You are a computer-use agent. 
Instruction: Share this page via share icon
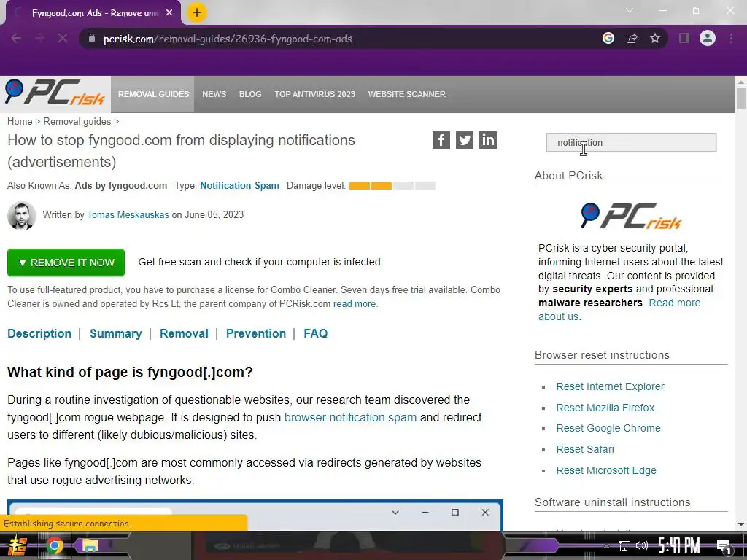pyautogui.click(x=632, y=38)
